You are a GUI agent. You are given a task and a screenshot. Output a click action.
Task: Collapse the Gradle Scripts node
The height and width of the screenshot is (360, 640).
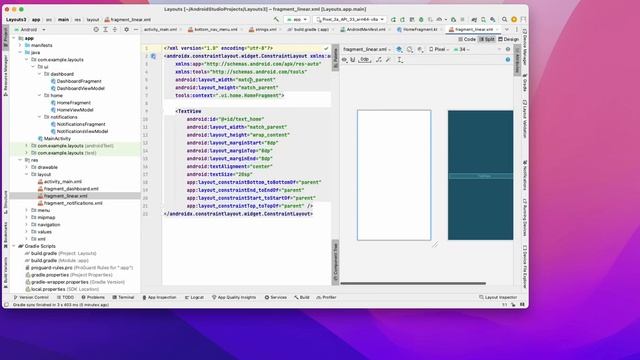[x=14, y=246]
